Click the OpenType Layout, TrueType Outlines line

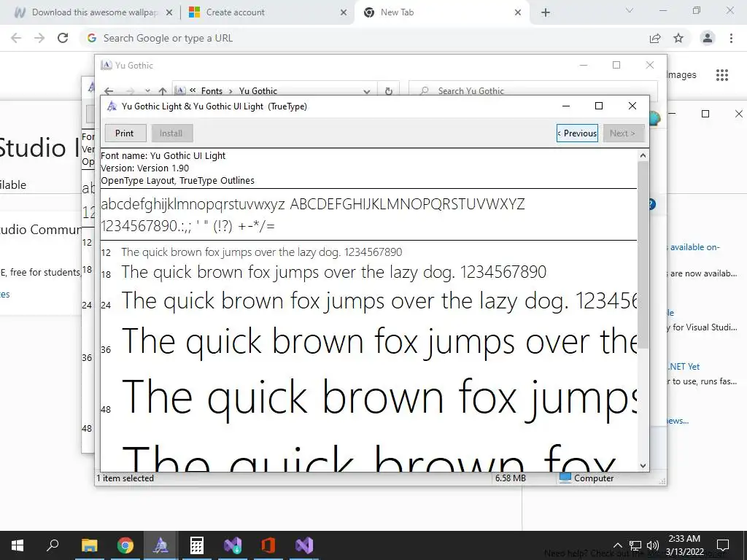coord(178,181)
